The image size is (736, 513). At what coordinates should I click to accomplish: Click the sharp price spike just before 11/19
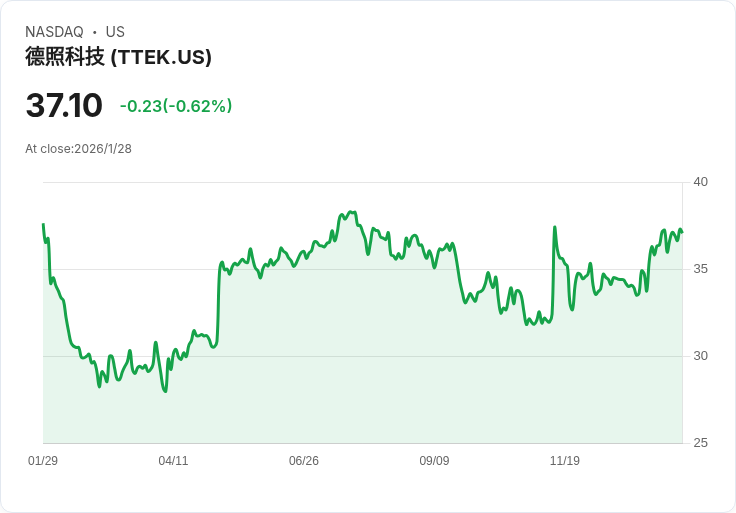click(x=554, y=228)
